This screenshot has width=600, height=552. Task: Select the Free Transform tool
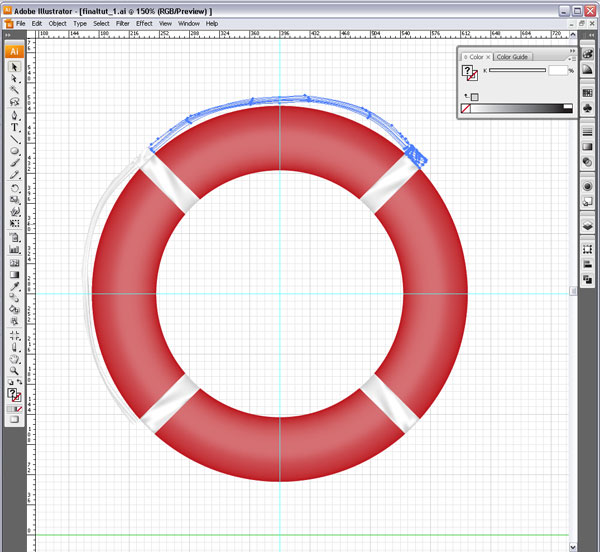pyautogui.click(x=14, y=223)
